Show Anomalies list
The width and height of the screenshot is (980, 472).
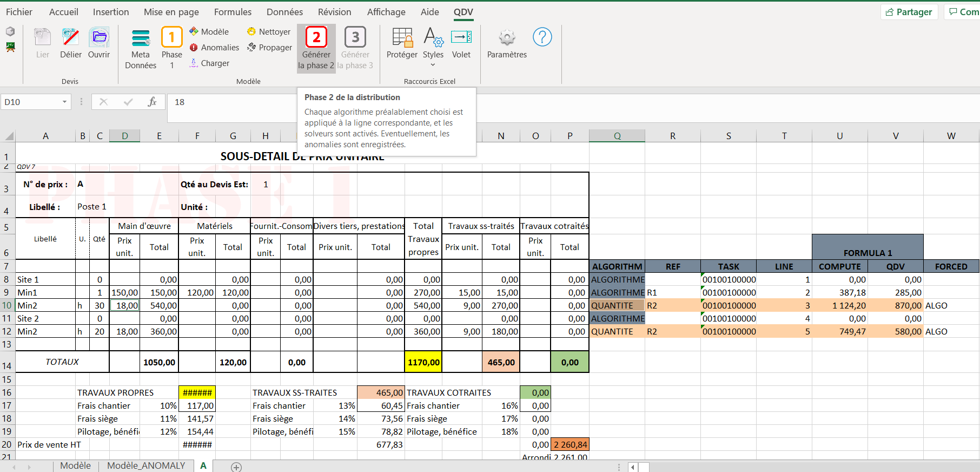pyautogui.click(x=214, y=48)
